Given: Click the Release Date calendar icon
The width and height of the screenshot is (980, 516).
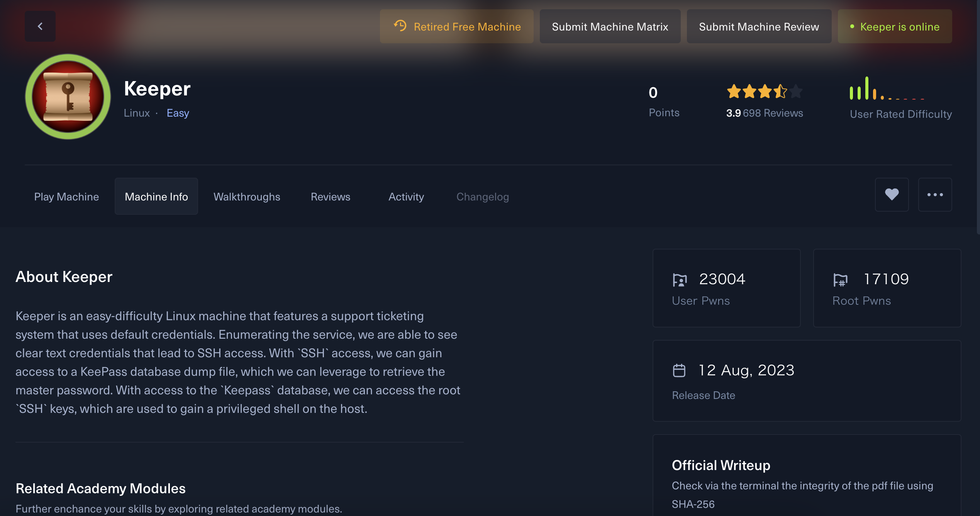Looking at the screenshot, I should point(680,370).
